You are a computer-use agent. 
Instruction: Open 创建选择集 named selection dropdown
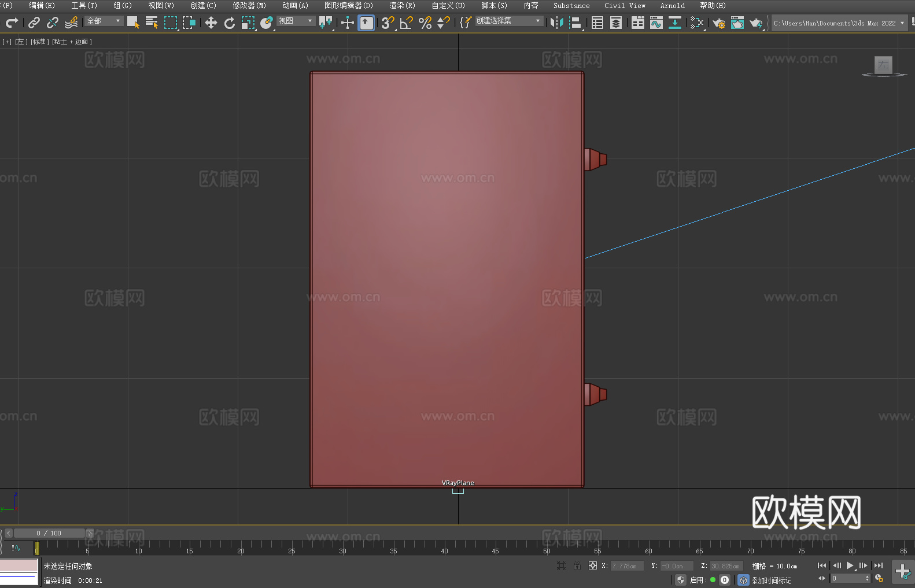(x=509, y=21)
